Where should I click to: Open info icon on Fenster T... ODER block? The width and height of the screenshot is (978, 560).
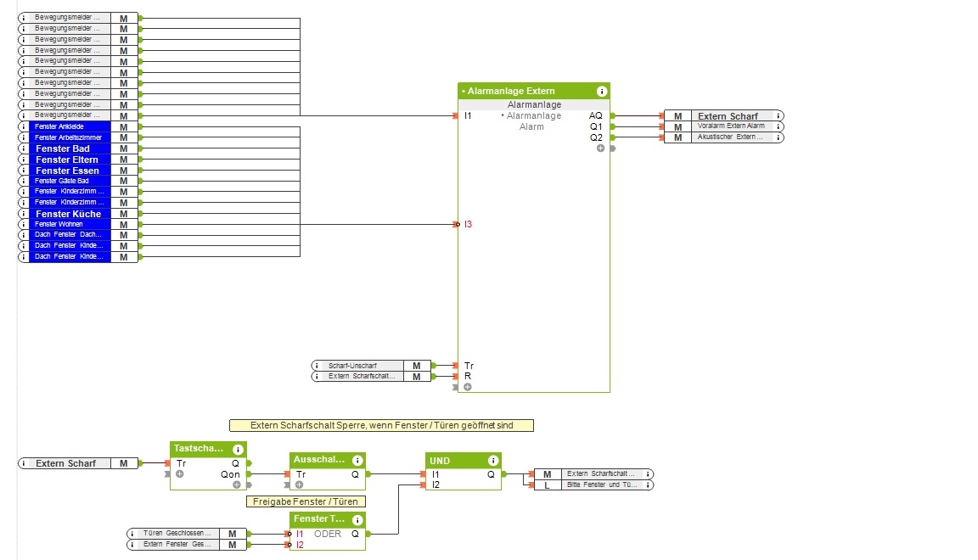coord(357,519)
